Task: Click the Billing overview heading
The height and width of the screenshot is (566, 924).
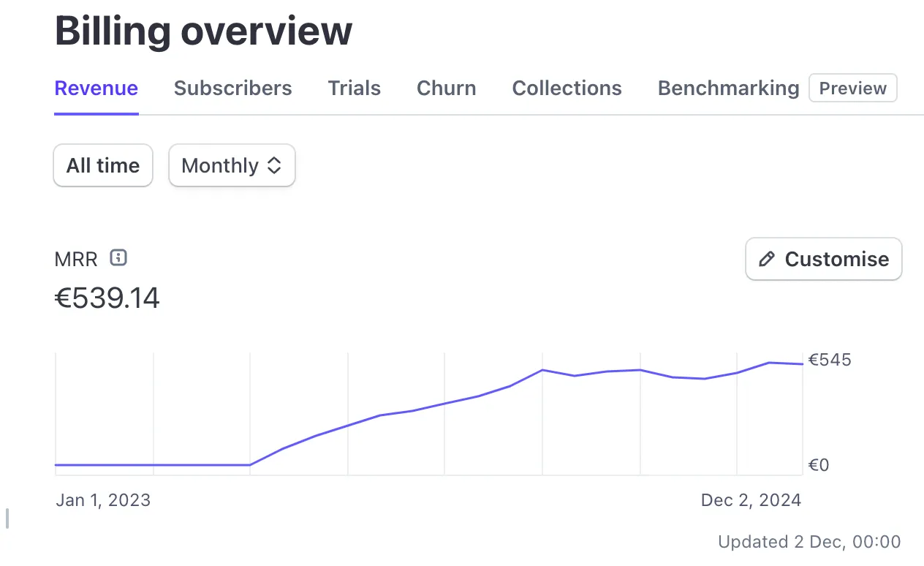Action: pyautogui.click(x=203, y=31)
